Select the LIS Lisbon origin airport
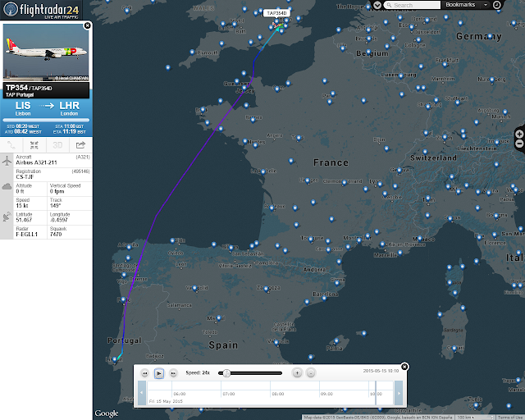The width and height of the screenshot is (525, 420). coord(23,108)
